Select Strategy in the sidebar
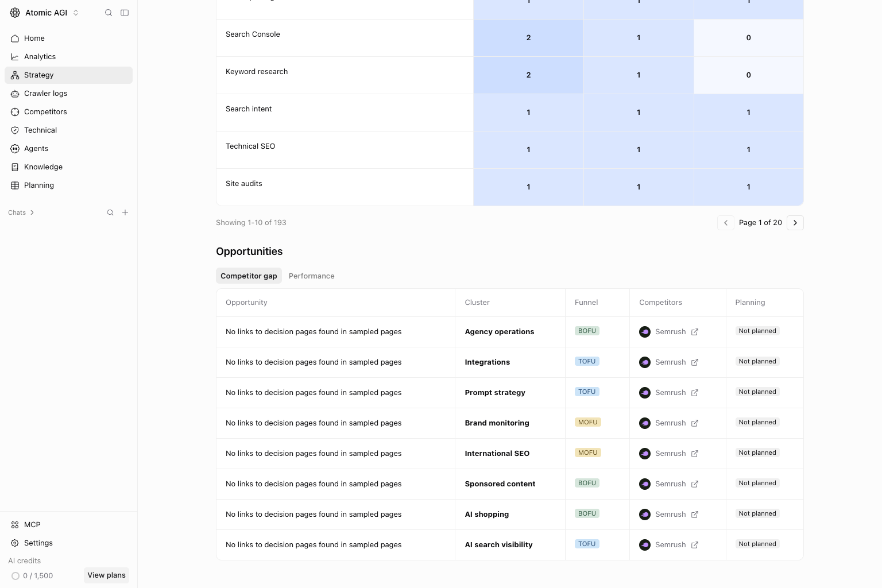 (68, 75)
